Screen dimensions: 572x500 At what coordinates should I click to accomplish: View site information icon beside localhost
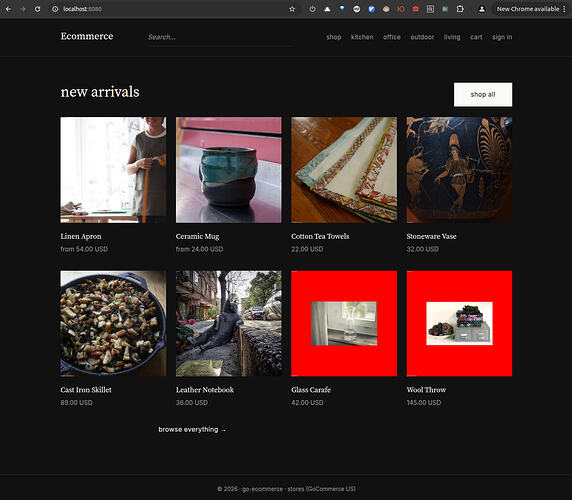pyautogui.click(x=55, y=9)
